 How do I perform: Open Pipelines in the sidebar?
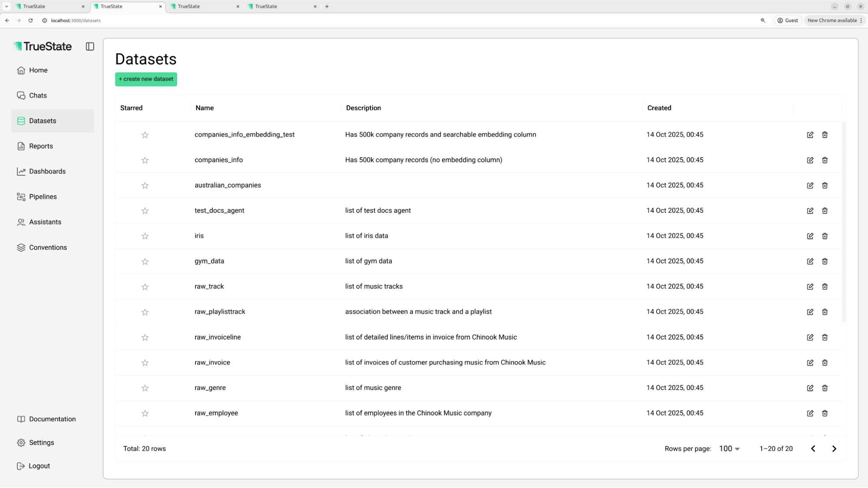tap(43, 197)
